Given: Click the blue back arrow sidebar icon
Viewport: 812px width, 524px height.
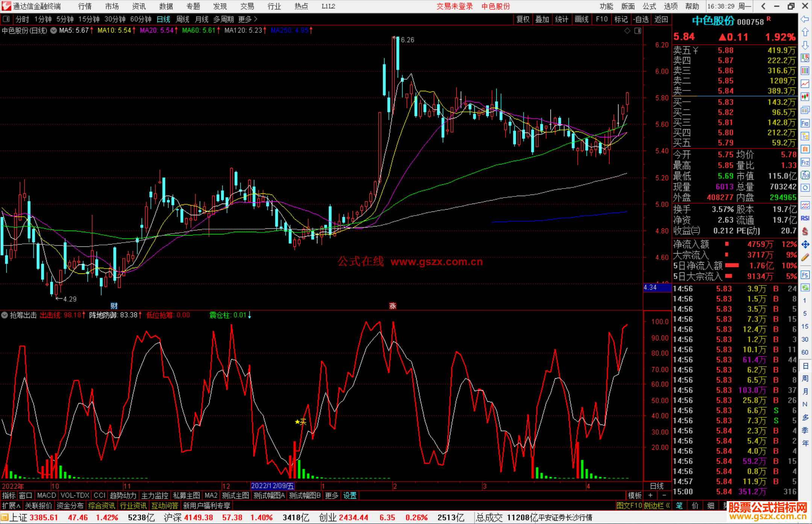Looking at the screenshot, I should (805, 19).
